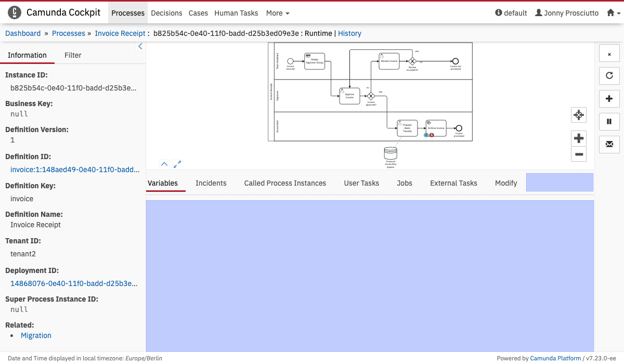This screenshot has width=624, height=364.
Task: Maximize the diagram with expand arrows icon
Action: tap(177, 164)
